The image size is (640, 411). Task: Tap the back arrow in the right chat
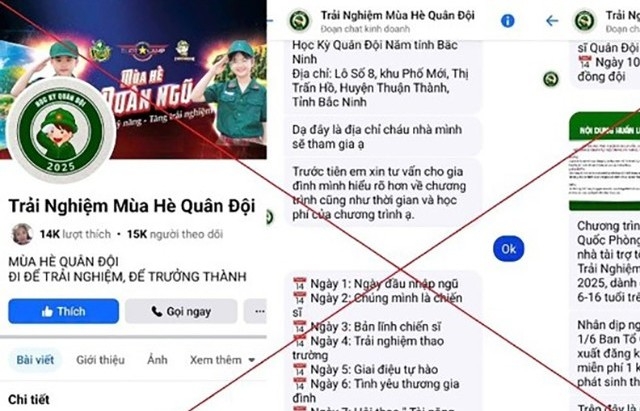552,20
